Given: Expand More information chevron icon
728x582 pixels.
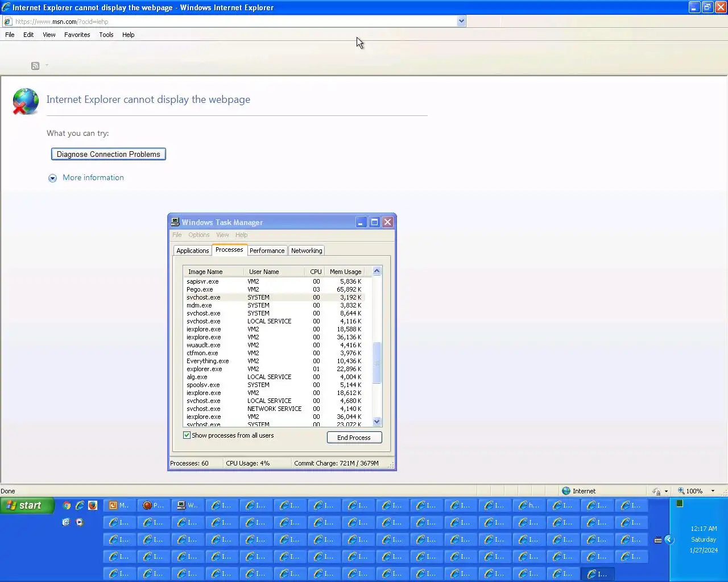Looking at the screenshot, I should [52, 178].
